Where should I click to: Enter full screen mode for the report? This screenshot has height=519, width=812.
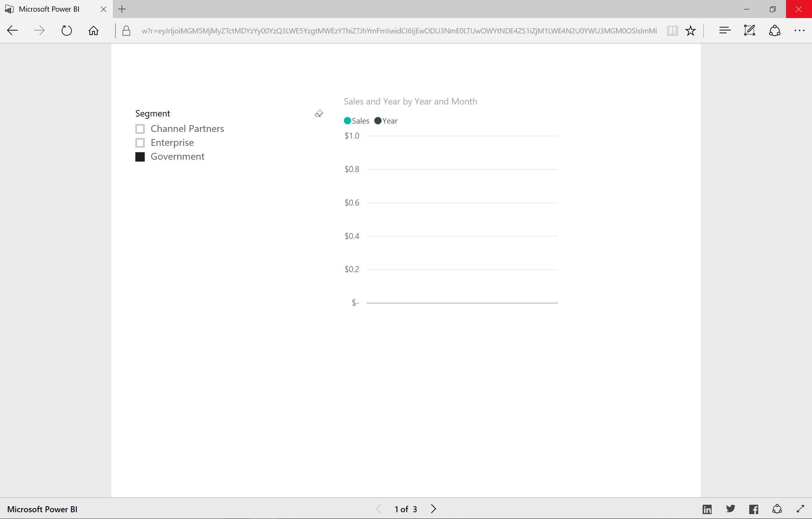pos(800,509)
